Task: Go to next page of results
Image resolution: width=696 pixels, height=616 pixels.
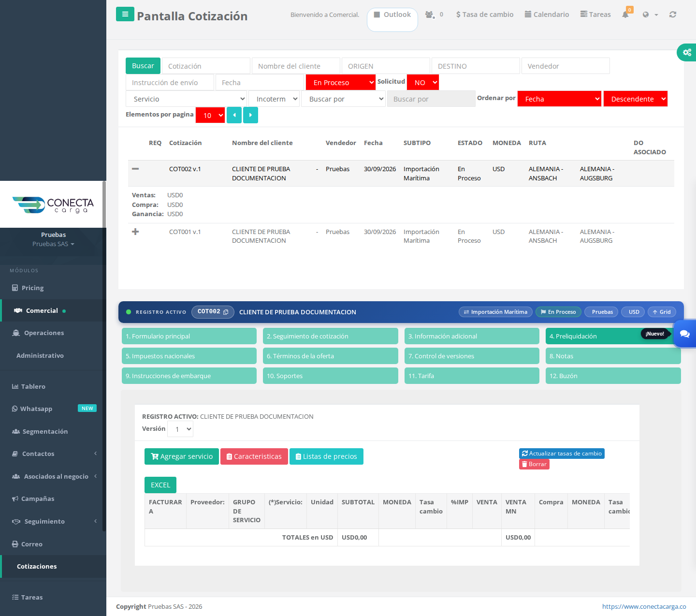Action: 250,115
